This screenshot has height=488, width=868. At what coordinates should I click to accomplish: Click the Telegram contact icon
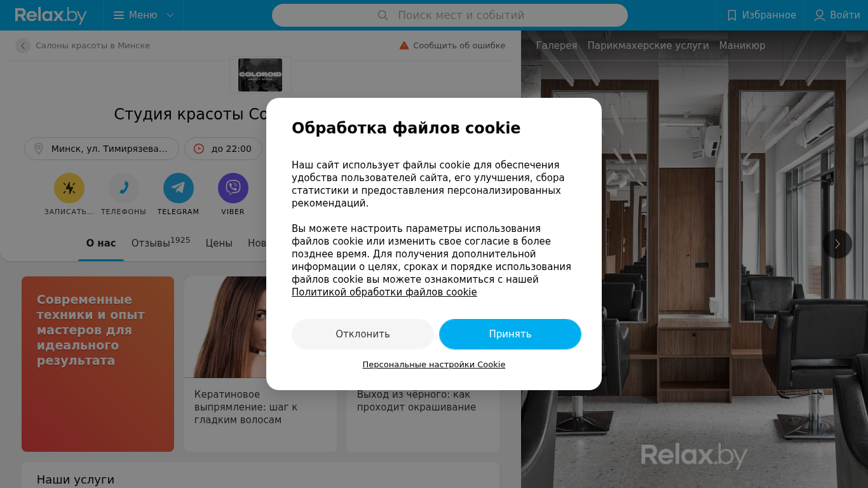(179, 188)
